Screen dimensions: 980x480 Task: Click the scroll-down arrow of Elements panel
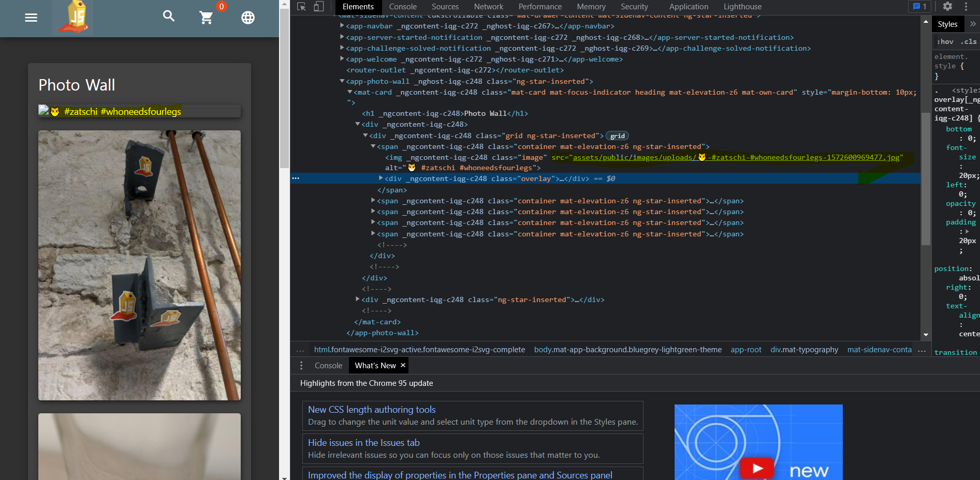click(x=926, y=335)
